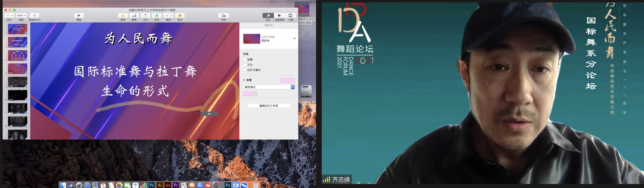Image resolution: width=644 pixels, height=188 pixels.
Task: Launch Adobe Illustrator from the Dock
Action: coord(160,185)
